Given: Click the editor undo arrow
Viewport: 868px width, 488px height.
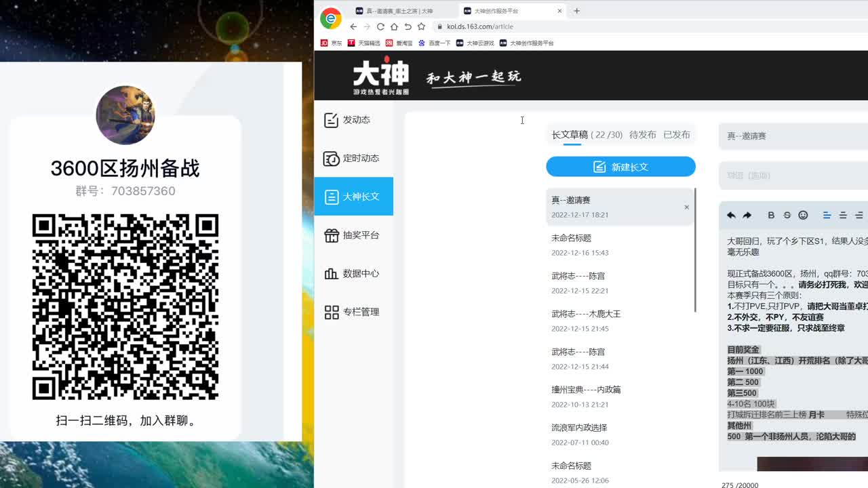Looking at the screenshot, I should (731, 215).
